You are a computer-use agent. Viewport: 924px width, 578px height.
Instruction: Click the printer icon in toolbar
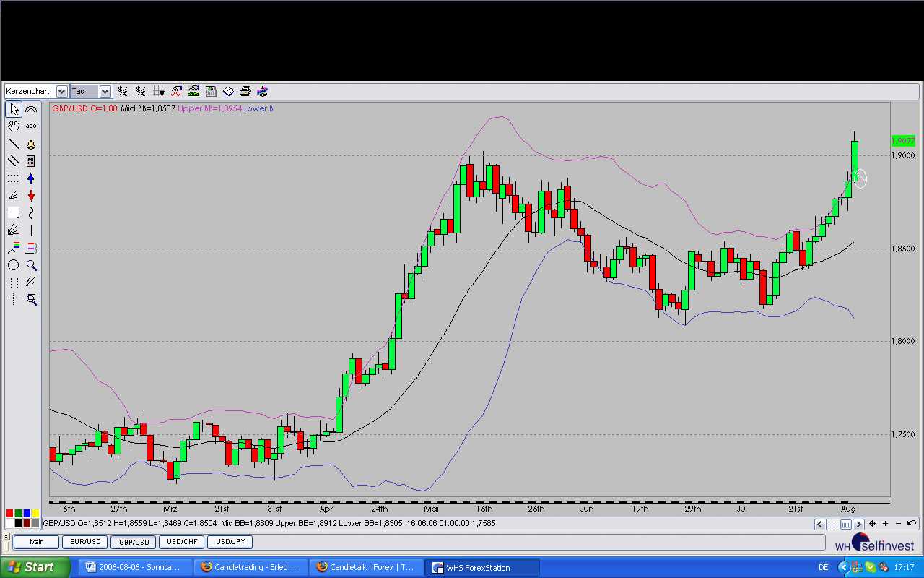pyautogui.click(x=245, y=91)
